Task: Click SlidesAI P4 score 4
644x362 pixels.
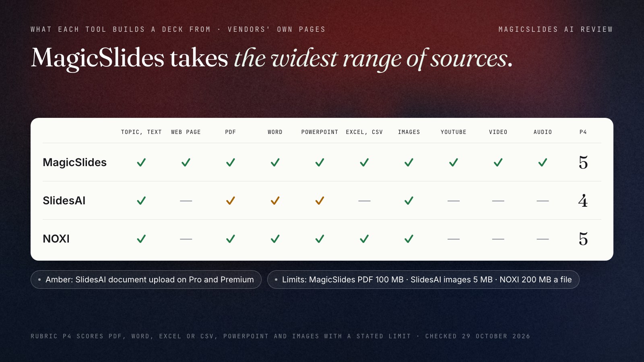Action: tap(583, 201)
